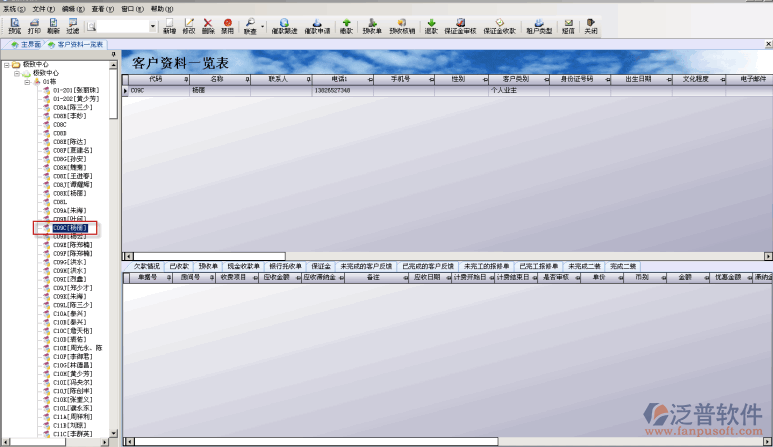Click the green down-arrow 退款 icon

[431, 23]
